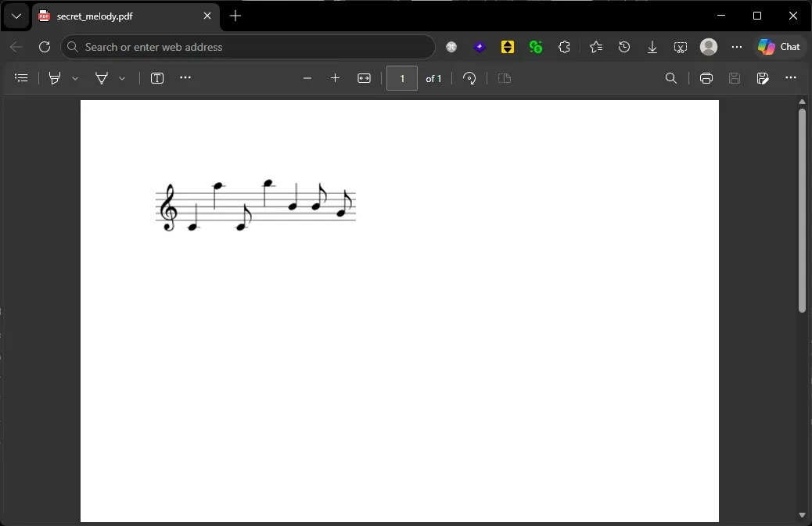
Task: Open the tab search dropdown in the title bar
Action: tap(16, 16)
